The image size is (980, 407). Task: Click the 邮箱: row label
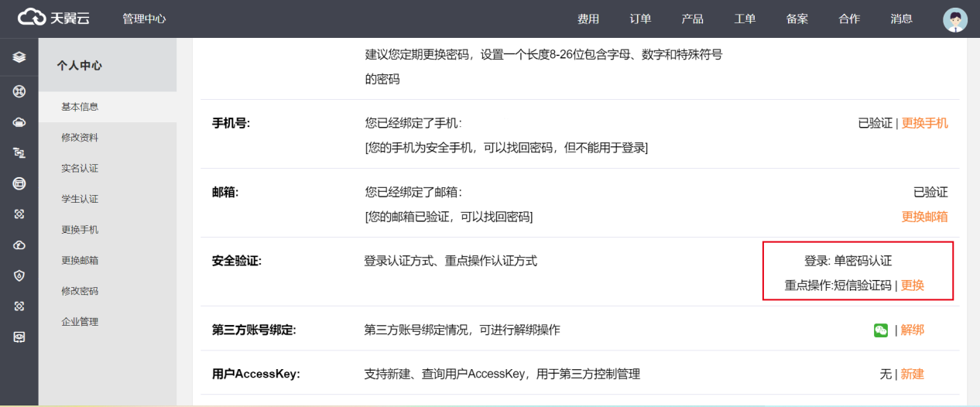225,192
